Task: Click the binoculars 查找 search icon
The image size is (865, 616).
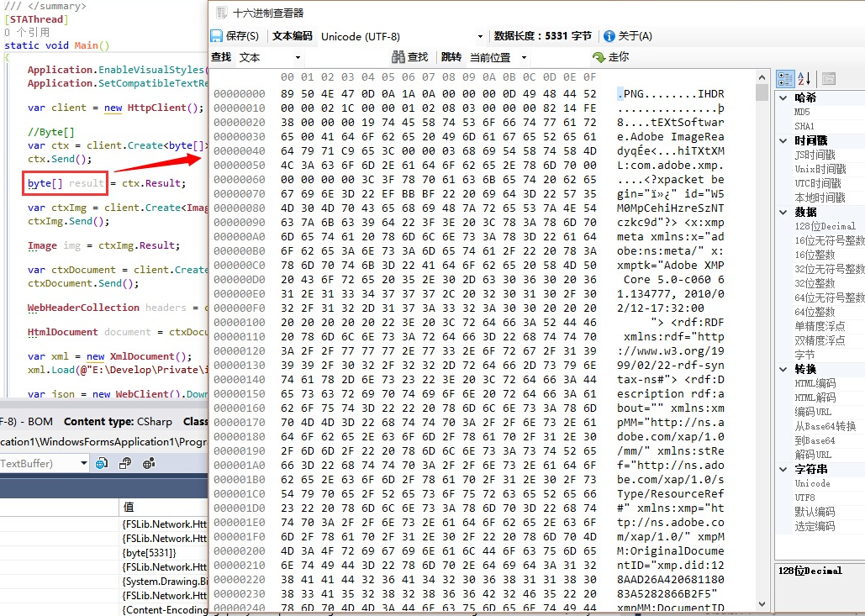Action: (x=398, y=57)
